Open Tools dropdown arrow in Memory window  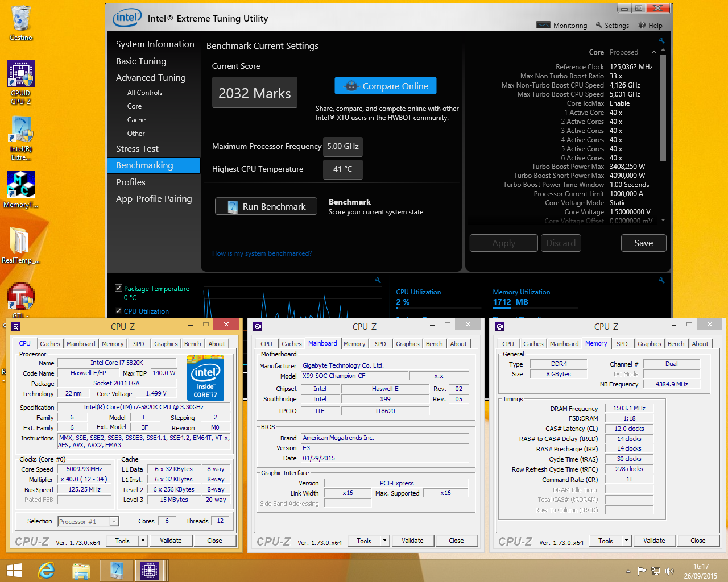tap(626, 541)
